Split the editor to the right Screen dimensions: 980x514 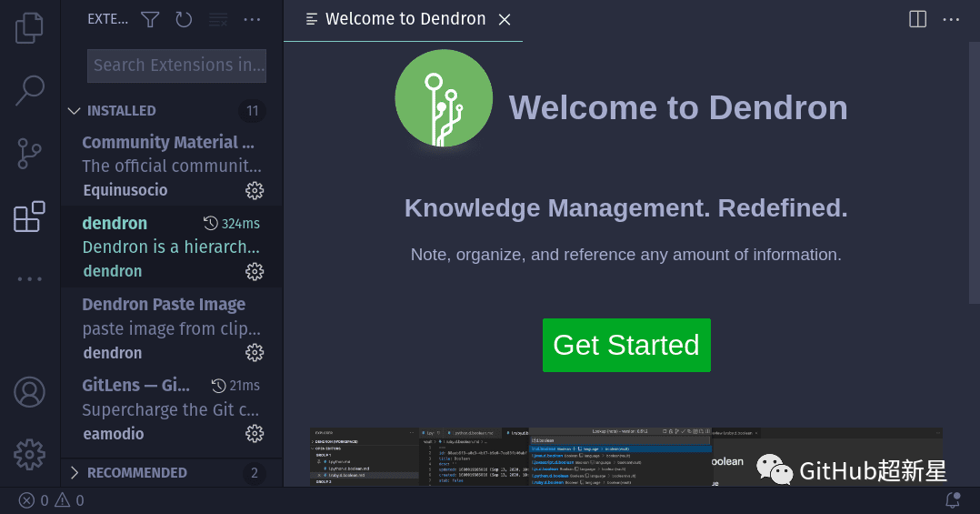[x=917, y=19]
